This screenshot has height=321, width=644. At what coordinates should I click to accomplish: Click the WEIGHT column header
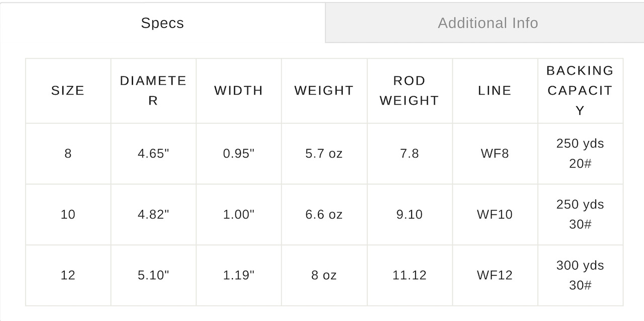click(324, 91)
